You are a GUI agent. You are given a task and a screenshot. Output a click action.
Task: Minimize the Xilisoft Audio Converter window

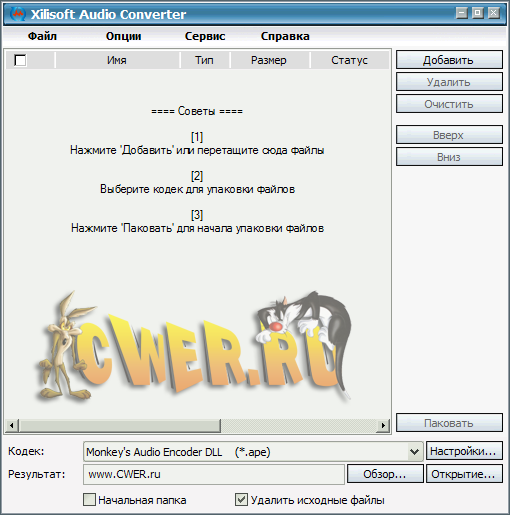(x=462, y=13)
